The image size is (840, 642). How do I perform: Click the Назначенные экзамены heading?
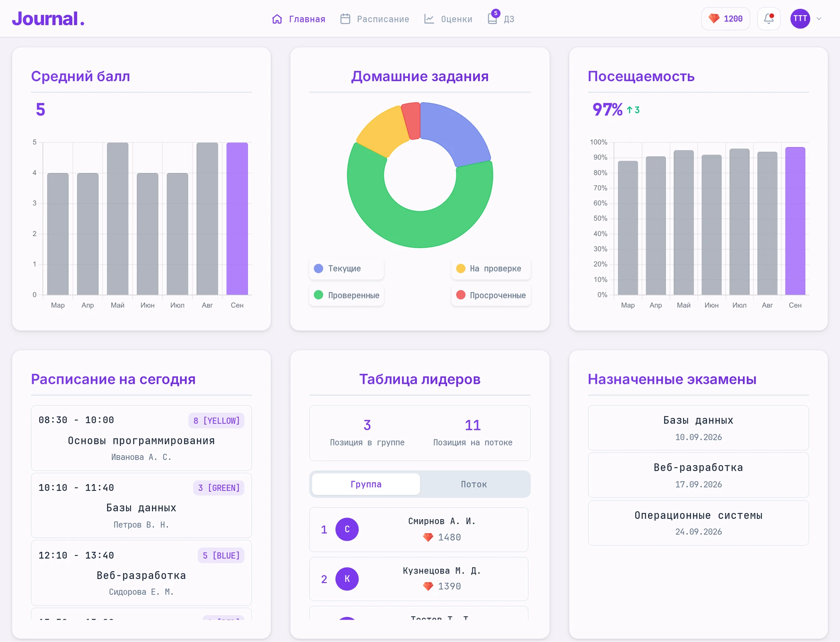(x=672, y=379)
